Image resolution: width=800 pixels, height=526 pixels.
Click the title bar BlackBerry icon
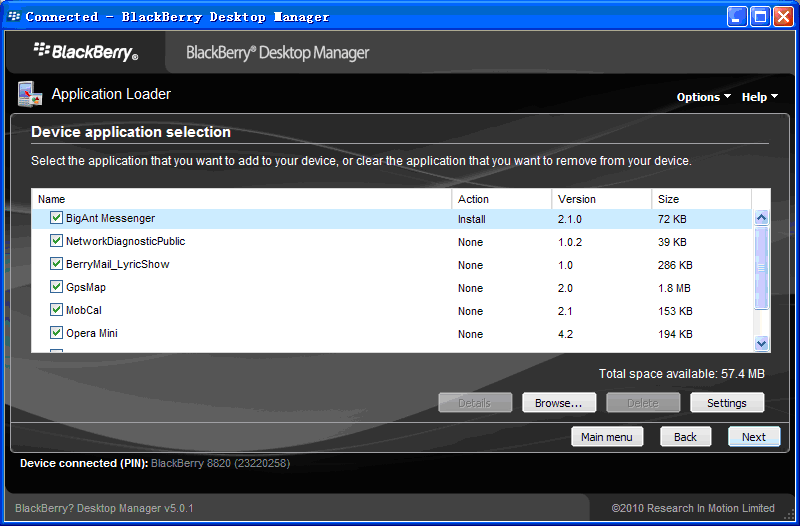14,17
